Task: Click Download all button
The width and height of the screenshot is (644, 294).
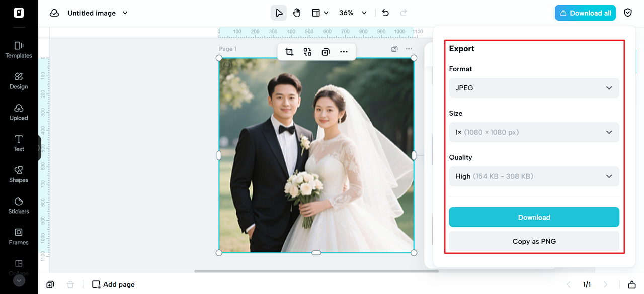Action: [x=585, y=13]
